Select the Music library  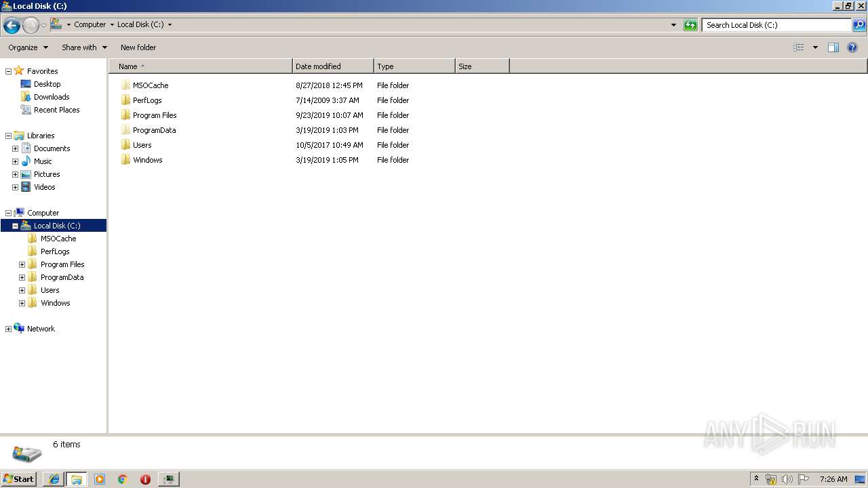43,161
